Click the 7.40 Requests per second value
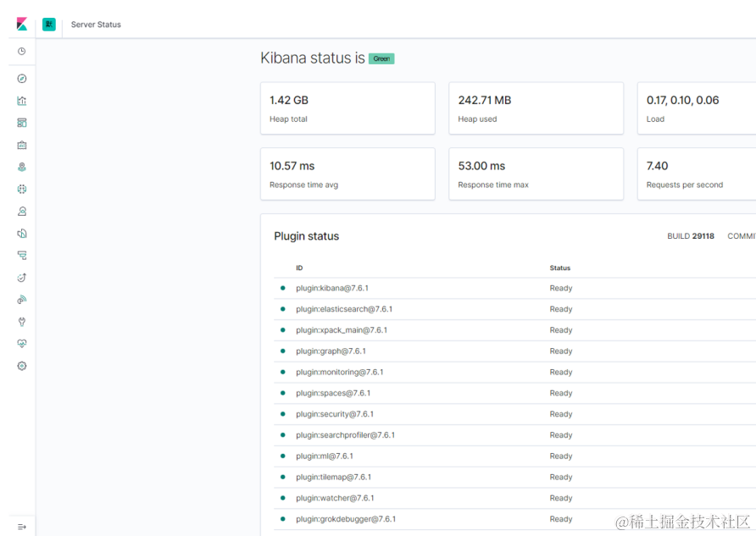The image size is (756, 536). tap(657, 166)
